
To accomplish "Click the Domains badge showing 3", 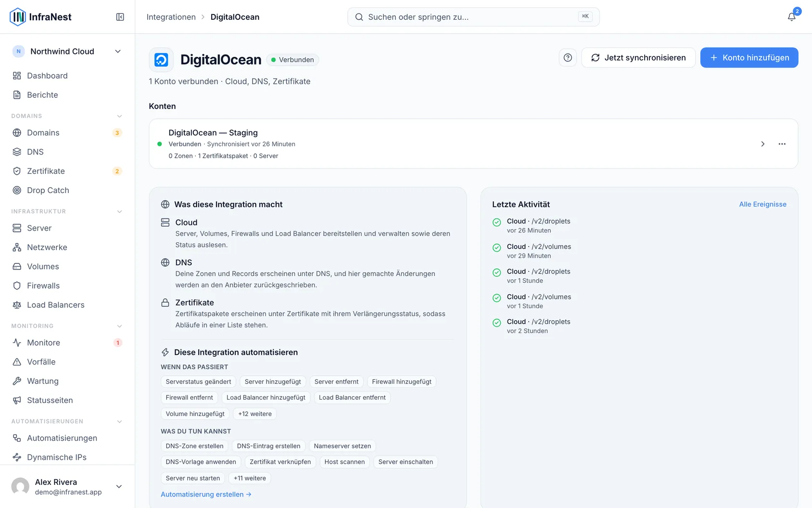I will coord(117,133).
